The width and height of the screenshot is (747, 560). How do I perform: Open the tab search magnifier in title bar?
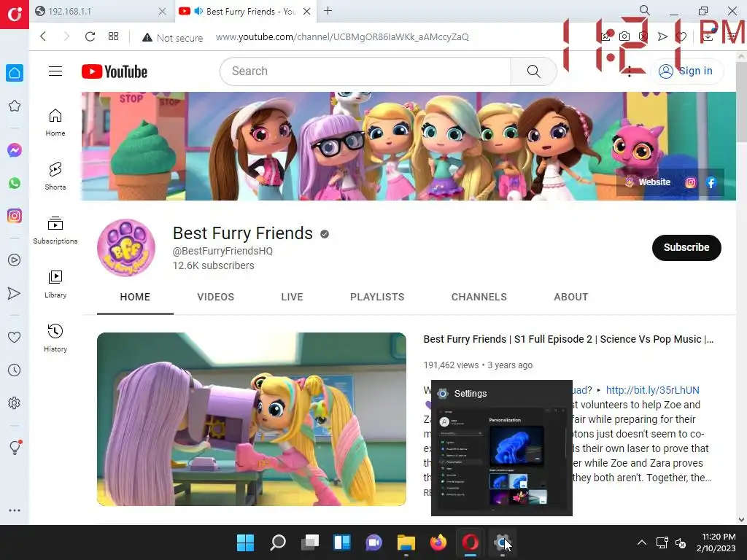point(645,10)
